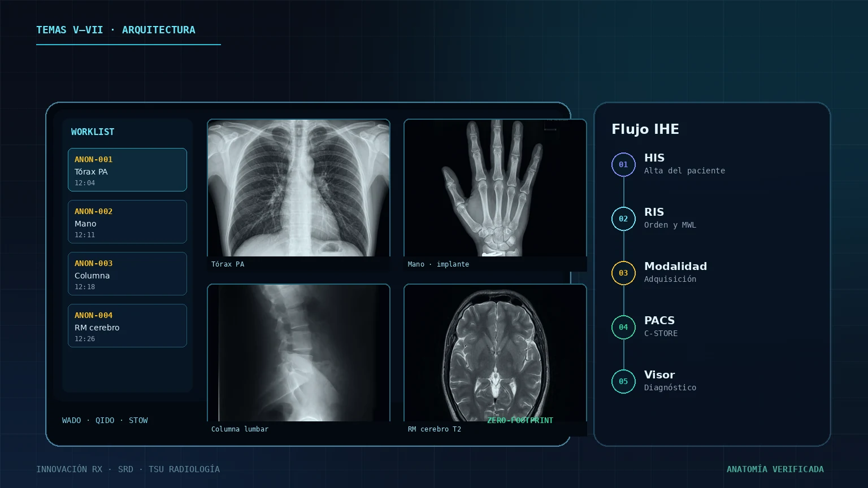The height and width of the screenshot is (488, 868).
Task: Click the green ZERO-FOOTPRINT label
Action: [520, 420]
